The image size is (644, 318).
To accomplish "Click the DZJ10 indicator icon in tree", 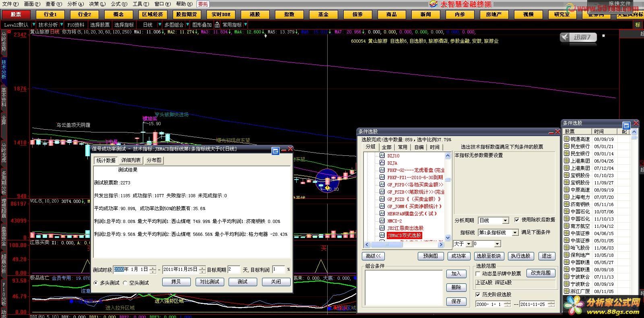I will point(382,155).
